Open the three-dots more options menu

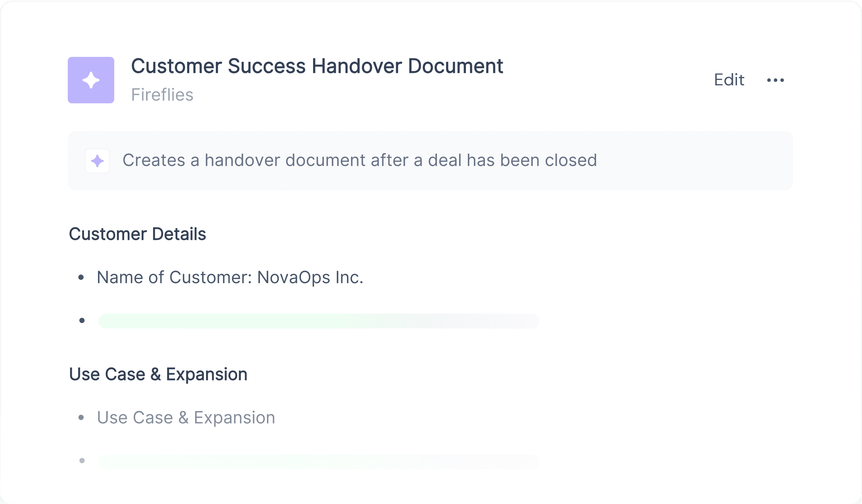tap(776, 80)
